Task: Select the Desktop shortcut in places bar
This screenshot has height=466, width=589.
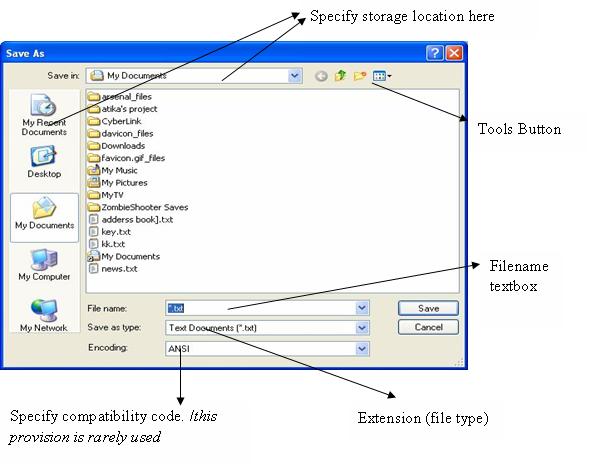Action: click(x=44, y=162)
